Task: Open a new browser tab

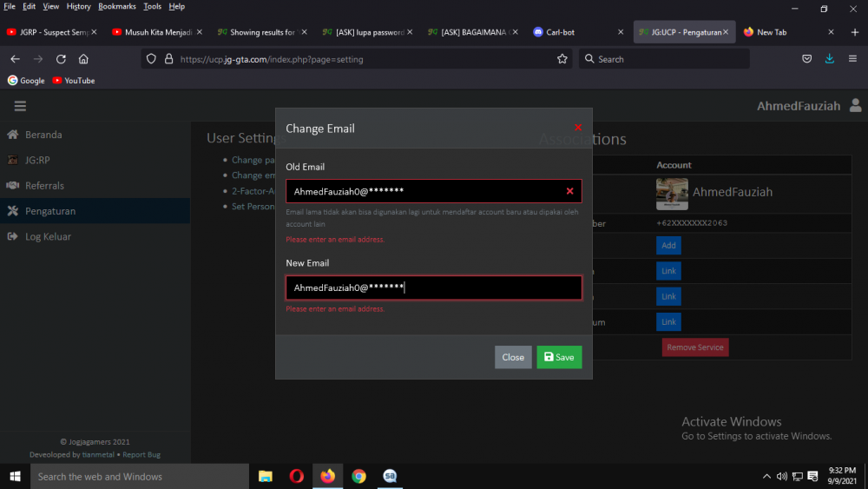Action: (x=855, y=32)
